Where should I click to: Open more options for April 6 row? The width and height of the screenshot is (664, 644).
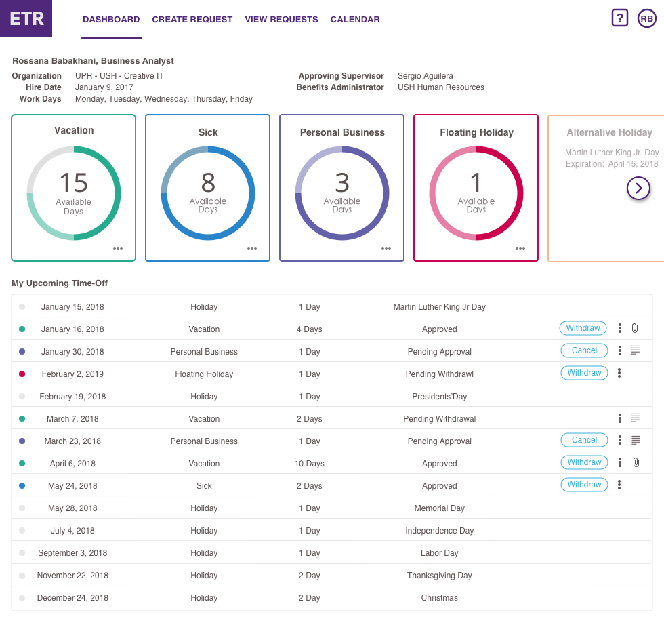[619, 462]
